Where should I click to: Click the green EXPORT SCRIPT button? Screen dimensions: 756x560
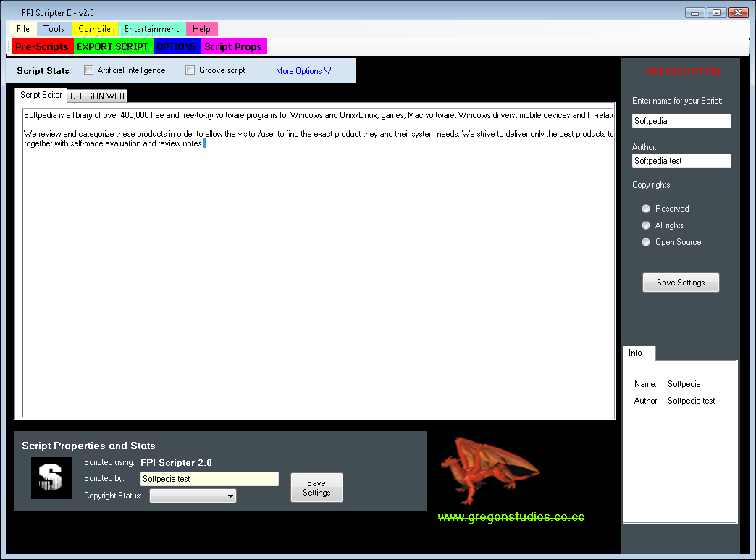113,47
